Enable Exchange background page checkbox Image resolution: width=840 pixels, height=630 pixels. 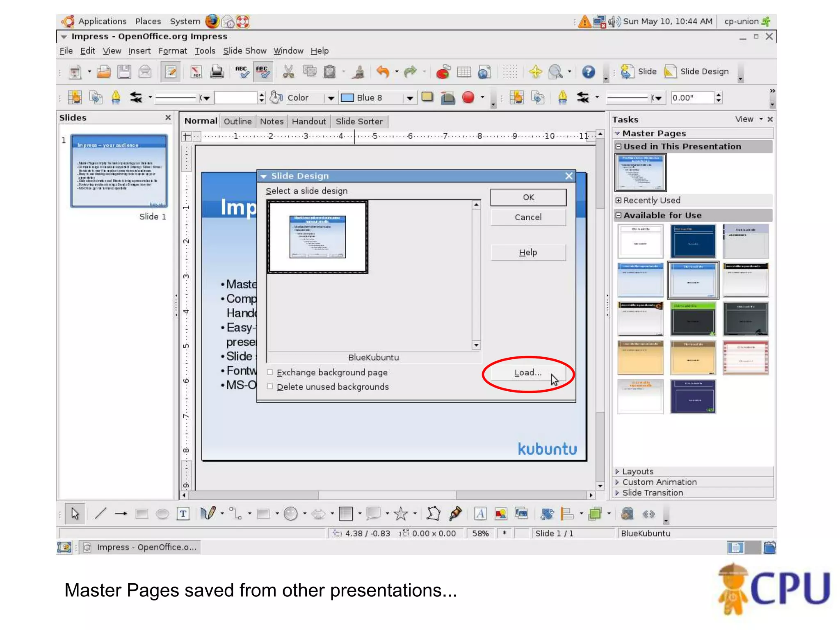[x=270, y=372]
